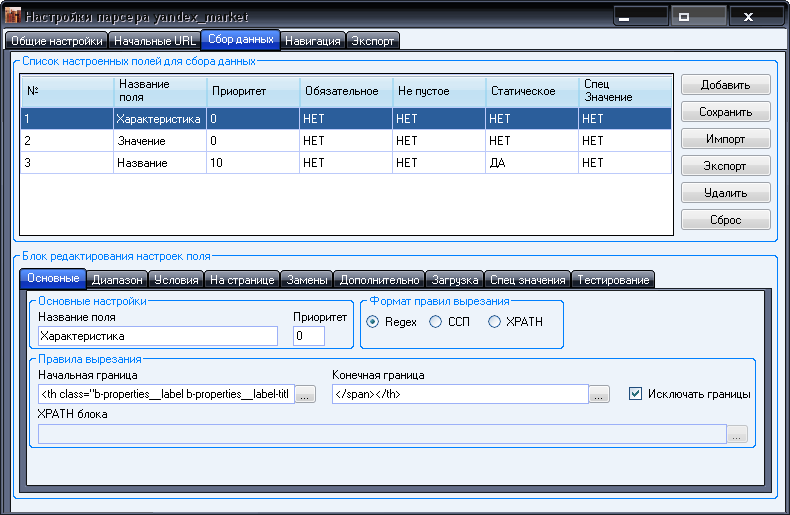
Task: Click the Сохранить button
Action: [x=726, y=112]
